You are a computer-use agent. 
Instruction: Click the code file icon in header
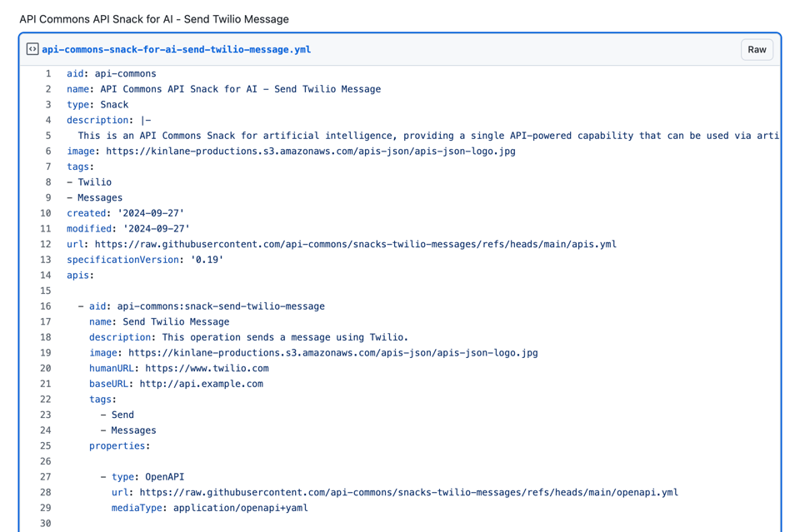point(32,49)
